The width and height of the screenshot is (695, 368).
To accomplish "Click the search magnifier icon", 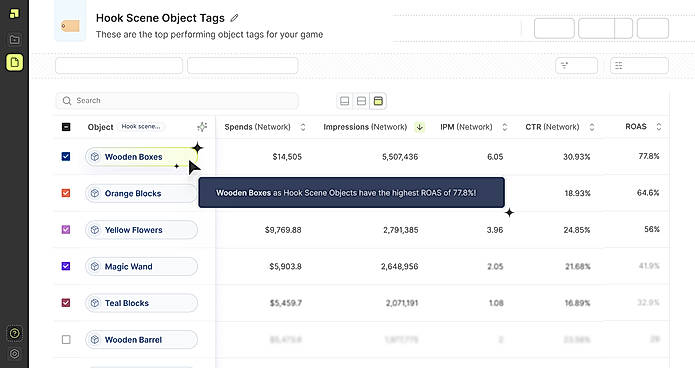I will (x=67, y=101).
